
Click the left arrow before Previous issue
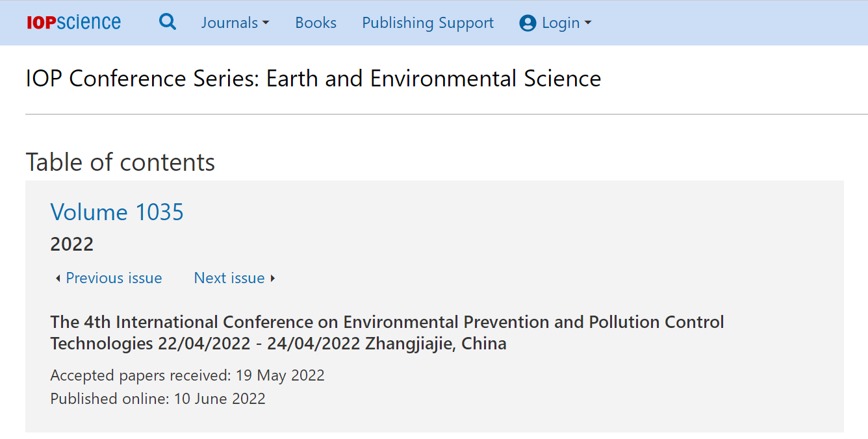point(58,279)
